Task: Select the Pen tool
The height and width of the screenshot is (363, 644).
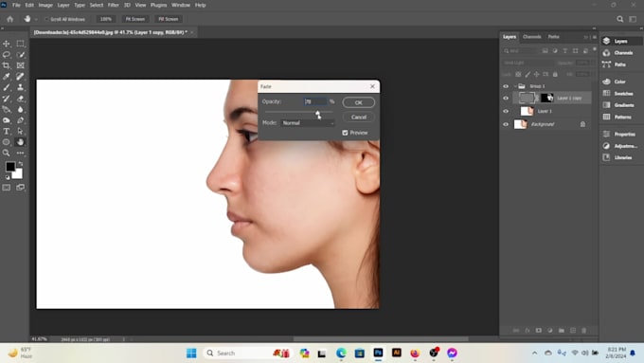Action: pyautogui.click(x=20, y=120)
